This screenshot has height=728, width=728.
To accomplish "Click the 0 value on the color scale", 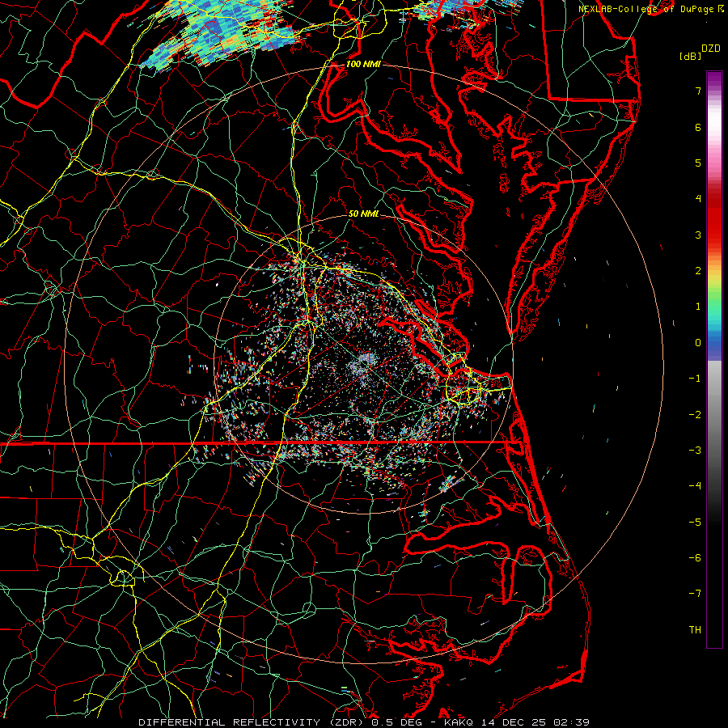I will [698, 343].
